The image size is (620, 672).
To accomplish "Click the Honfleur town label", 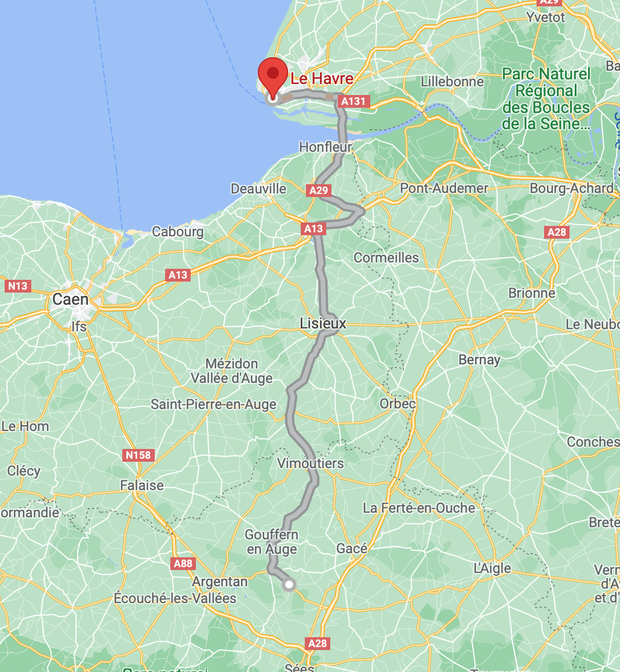I will [x=326, y=147].
